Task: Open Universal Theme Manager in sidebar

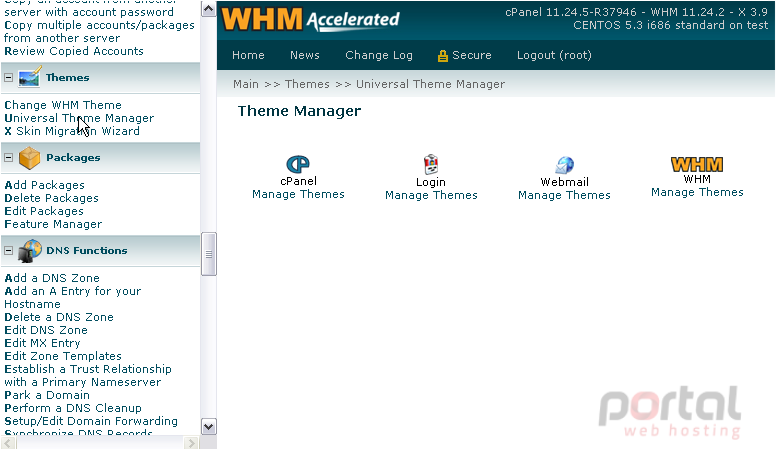Action: [79, 118]
